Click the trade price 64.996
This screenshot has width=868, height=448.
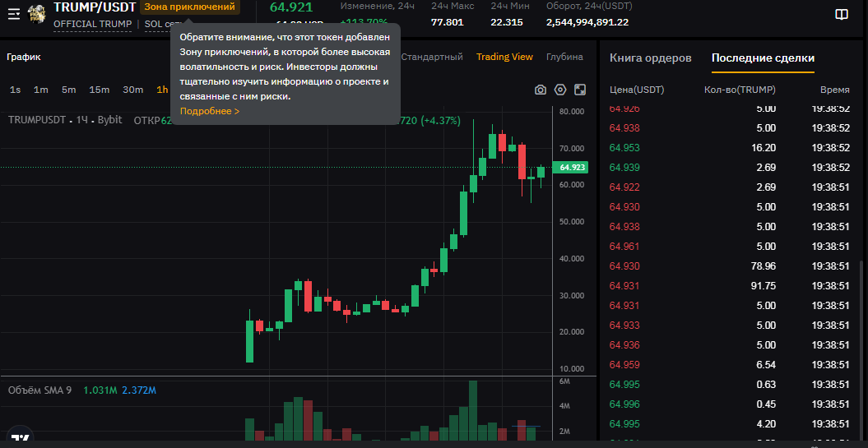point(624,404)
